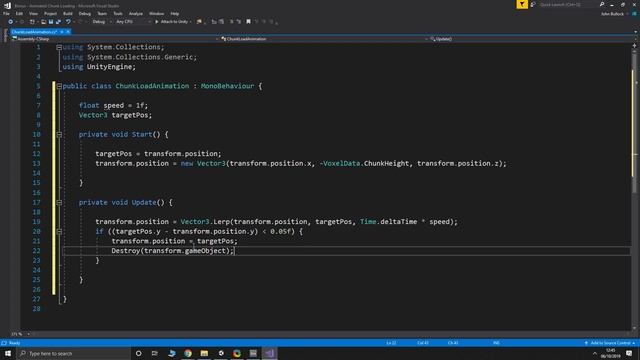Click the Open File toolbar icon
Screen dimensions: 640x360
pyautogui.click(x=43, y=22)
